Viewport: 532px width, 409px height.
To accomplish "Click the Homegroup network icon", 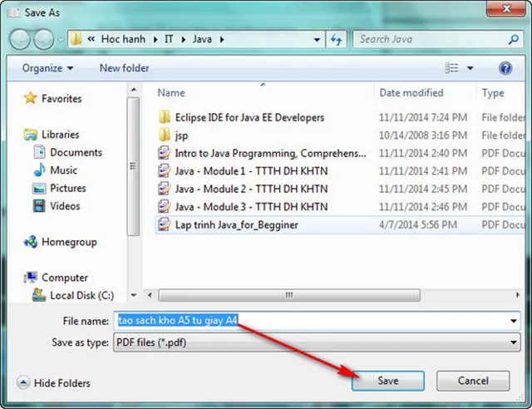I will coord(31,242).
